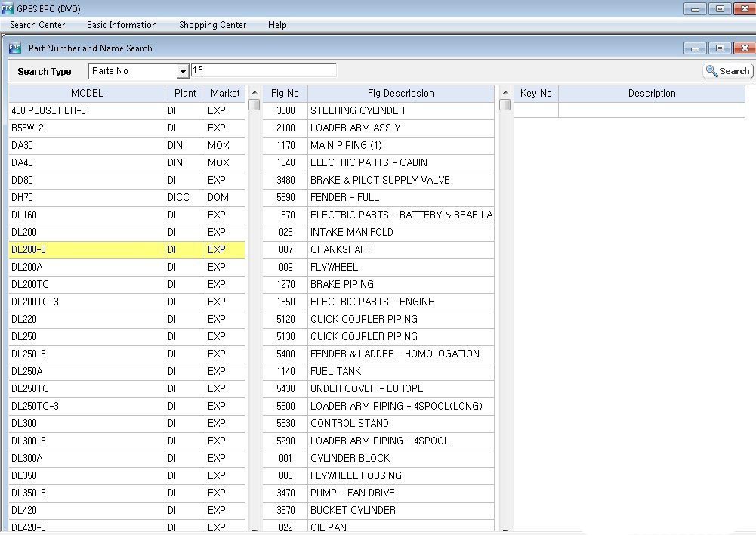Open the Shopping Center menu
This screenshot has width=756, height=535.
click(212, 25)
